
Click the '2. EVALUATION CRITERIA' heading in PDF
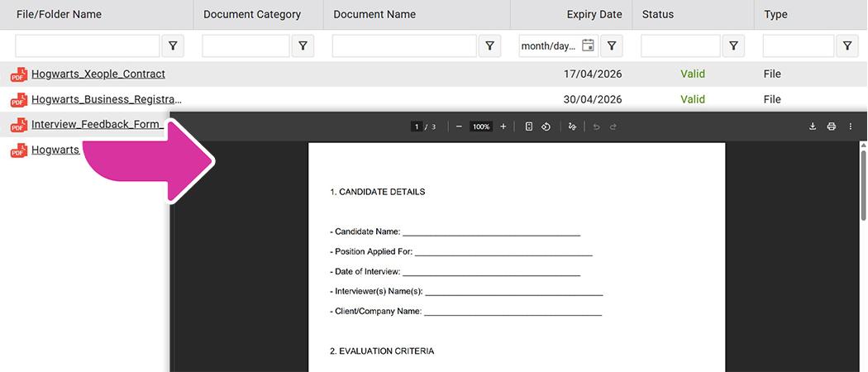(x=382, y=351)
